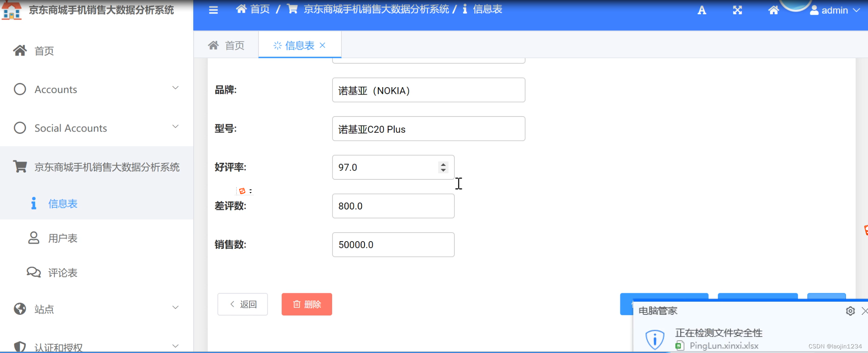Image resolution: width=868 pixels, height=353 pixels.
Task: Expand the 认证和授权 menu chevron
Action: coord(176,346)
